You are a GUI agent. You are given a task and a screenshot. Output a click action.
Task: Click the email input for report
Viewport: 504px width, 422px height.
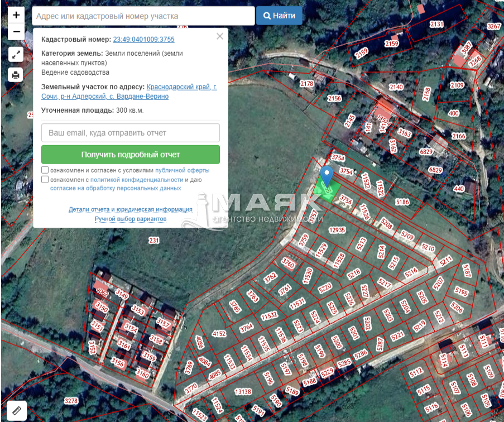(131, 133)
